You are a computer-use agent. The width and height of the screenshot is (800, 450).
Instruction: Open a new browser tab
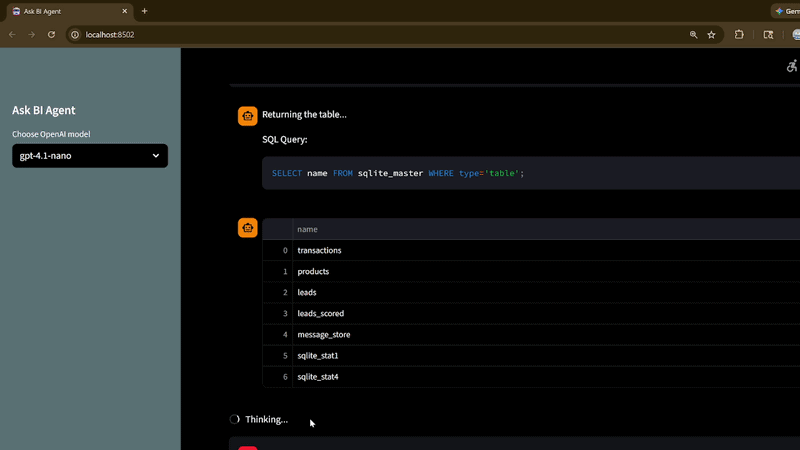145,11
